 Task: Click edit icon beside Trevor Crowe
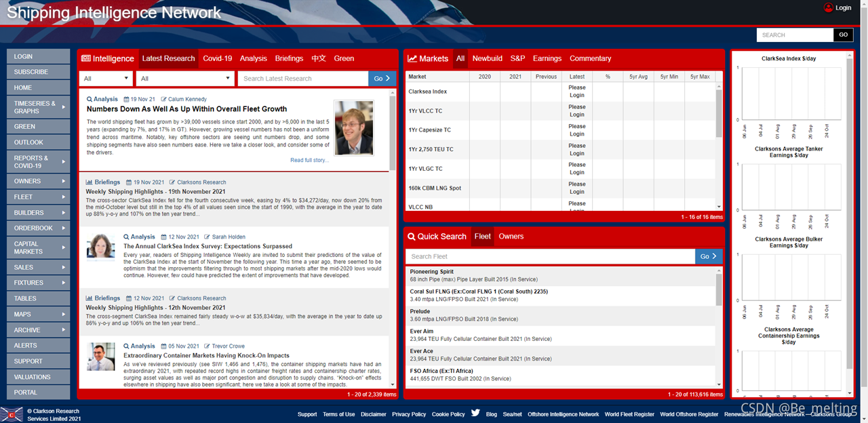coord(207,346)
